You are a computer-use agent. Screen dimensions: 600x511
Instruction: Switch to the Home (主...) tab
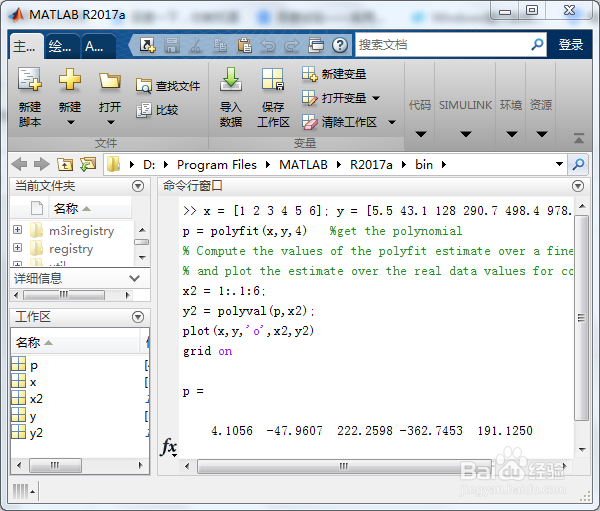coord(24,46)
